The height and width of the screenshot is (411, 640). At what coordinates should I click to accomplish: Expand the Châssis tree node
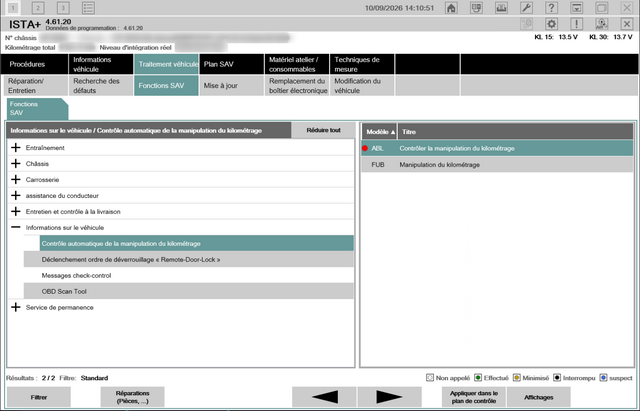click(x=16, y=164)
